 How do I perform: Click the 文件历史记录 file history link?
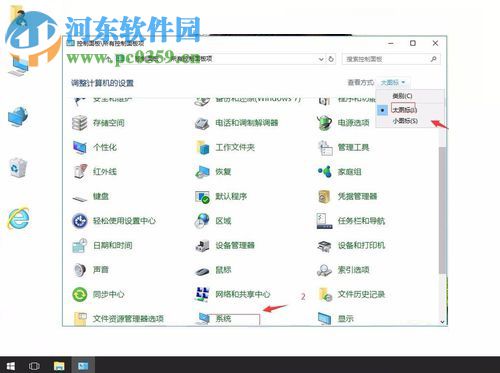pyautogui.click(x=361, y=294)
